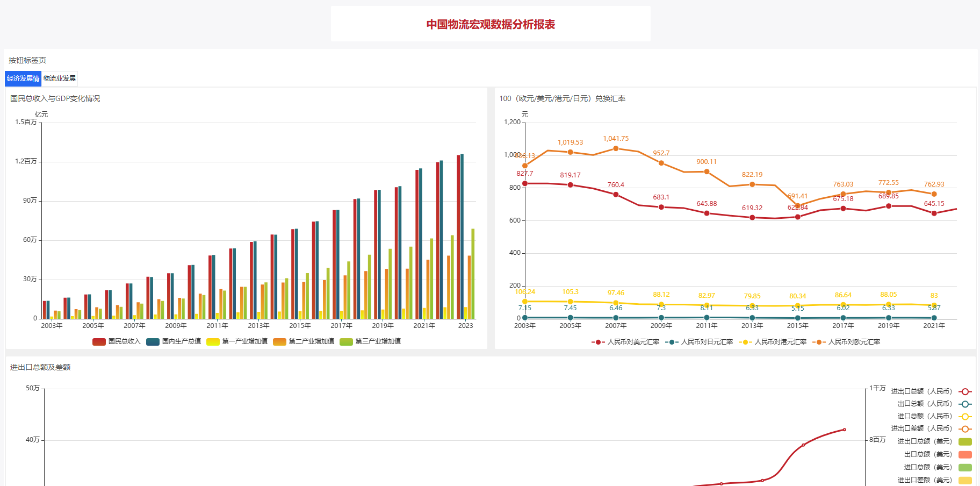980x486 pixels.
Task: Click the 2013年 label on GDP chart
Action: coord(258,326)
